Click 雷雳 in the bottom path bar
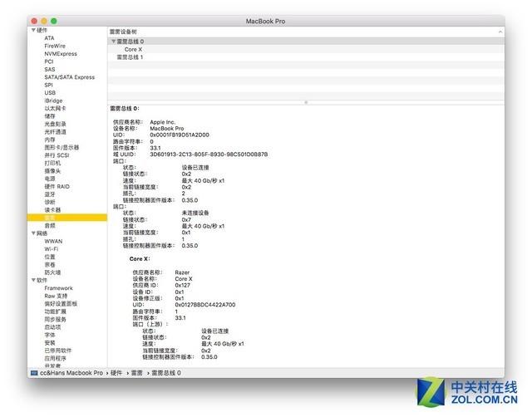532x417 pixels. pyautogui.click(x=136, y=373)
